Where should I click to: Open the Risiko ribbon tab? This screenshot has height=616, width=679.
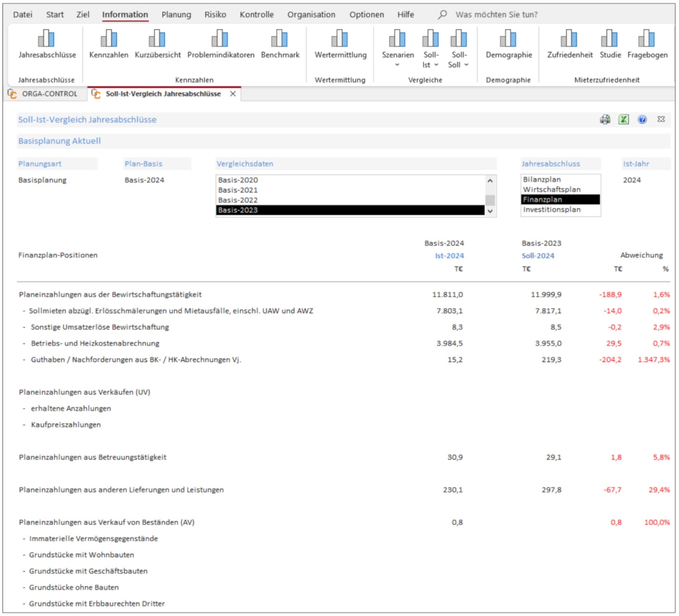(215, 15)
